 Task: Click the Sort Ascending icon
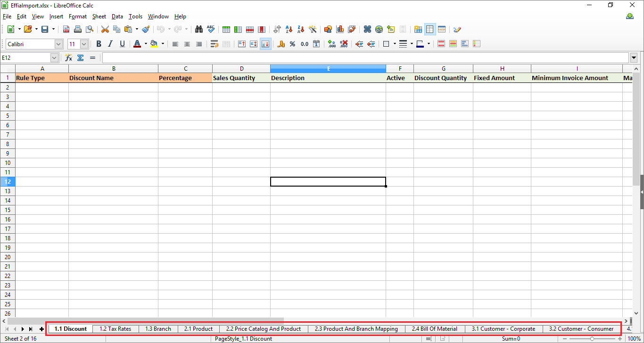(x=289, y=29)
